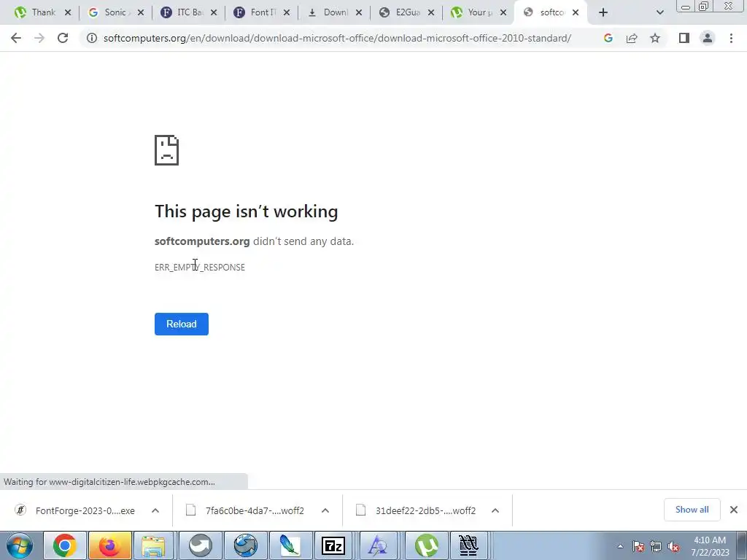The height and width of the screenshot is (560, 747).
Task: Open 7-Zip from the taskbar
Action: pyautogui.click(x=333, y=545)
